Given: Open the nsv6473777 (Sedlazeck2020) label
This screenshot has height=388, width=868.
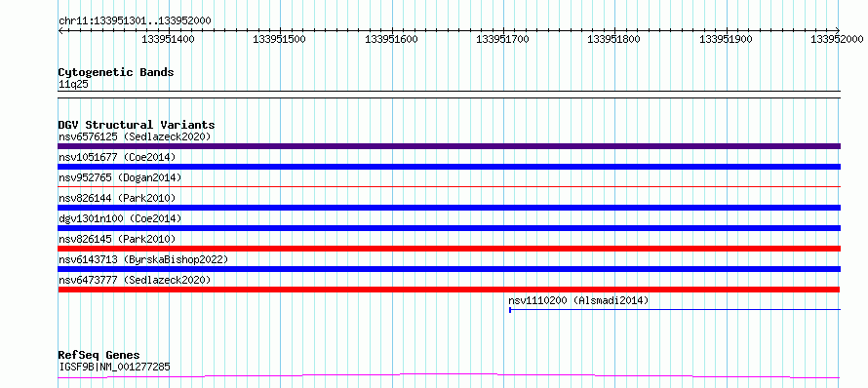Looking at the screenshot, I should click(135, 280).
